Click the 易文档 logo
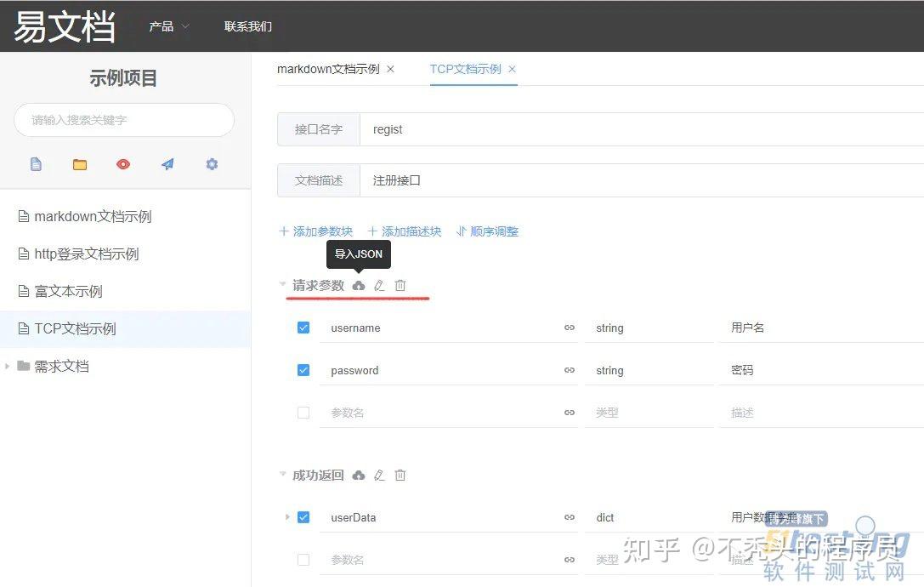 point(65,26)
